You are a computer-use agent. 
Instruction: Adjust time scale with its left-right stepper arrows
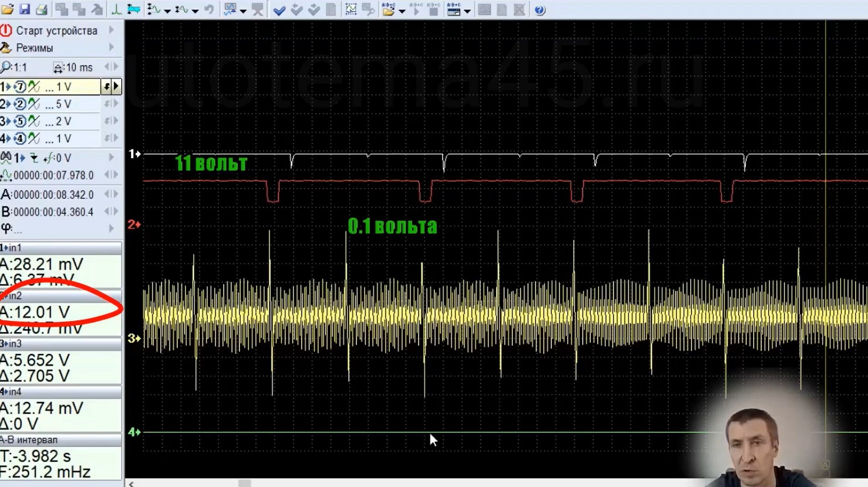111,67
